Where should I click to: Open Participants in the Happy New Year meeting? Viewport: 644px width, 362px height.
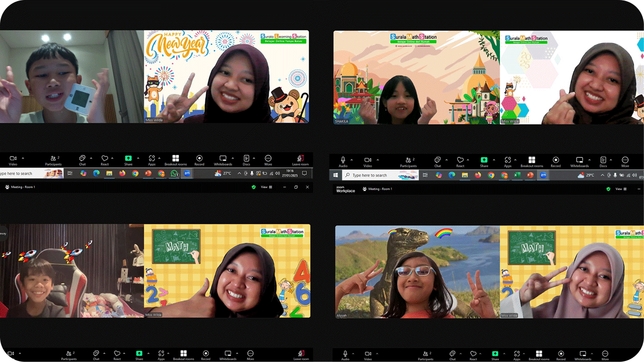(x=53, y=160)
